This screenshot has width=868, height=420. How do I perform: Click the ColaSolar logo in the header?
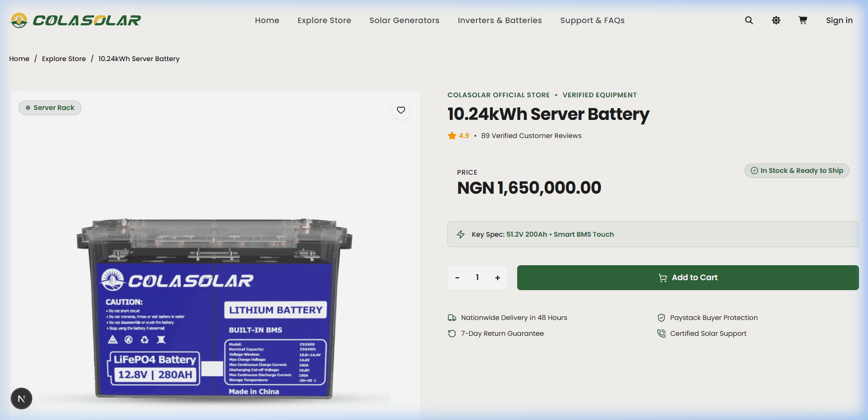click(75, 20)
